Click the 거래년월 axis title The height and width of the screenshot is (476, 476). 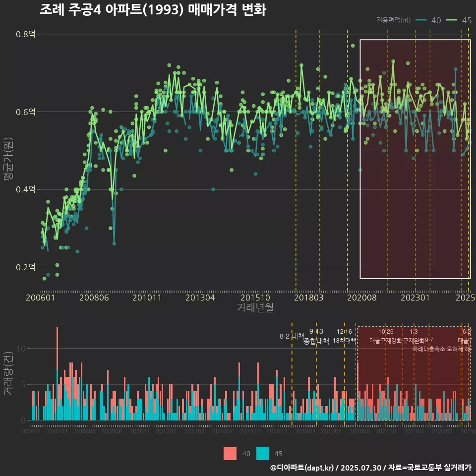point(255,307)
